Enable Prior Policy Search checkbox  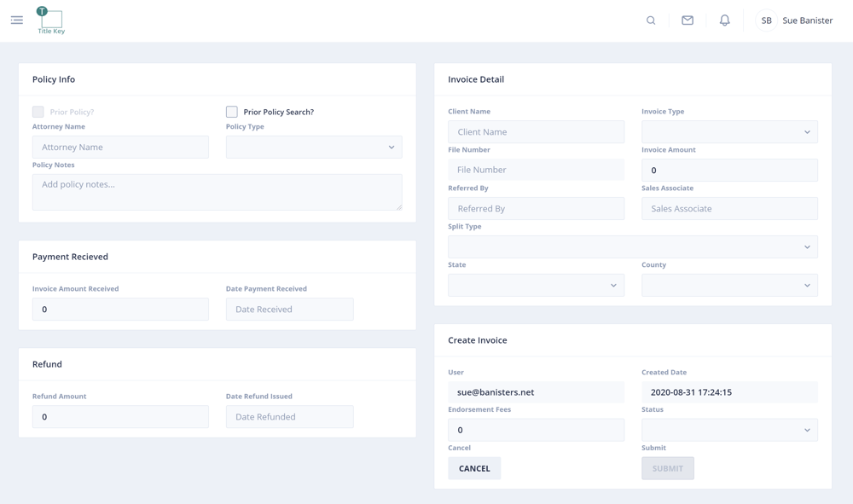232,112
